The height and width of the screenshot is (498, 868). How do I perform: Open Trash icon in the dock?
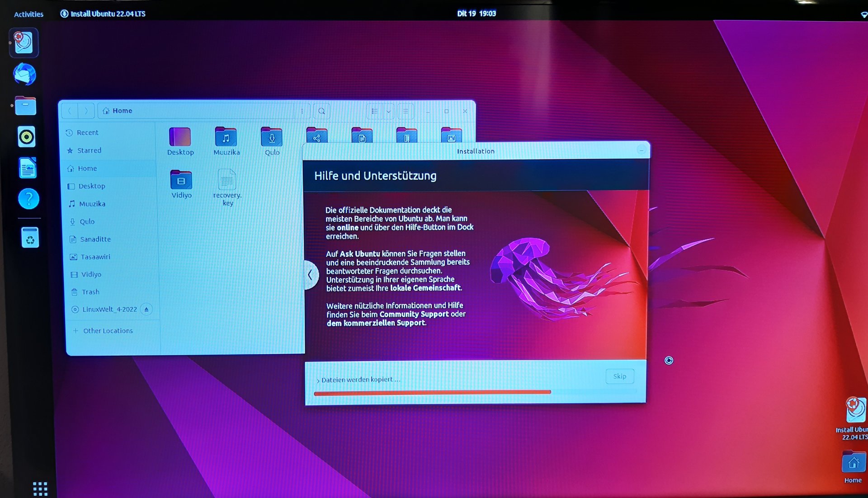30,238
